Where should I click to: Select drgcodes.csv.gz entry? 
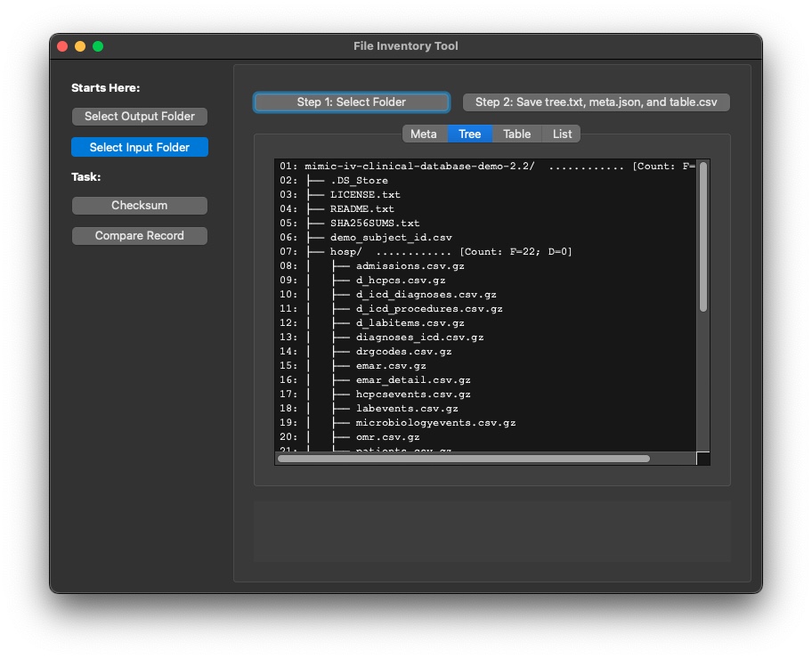(404, 351)
